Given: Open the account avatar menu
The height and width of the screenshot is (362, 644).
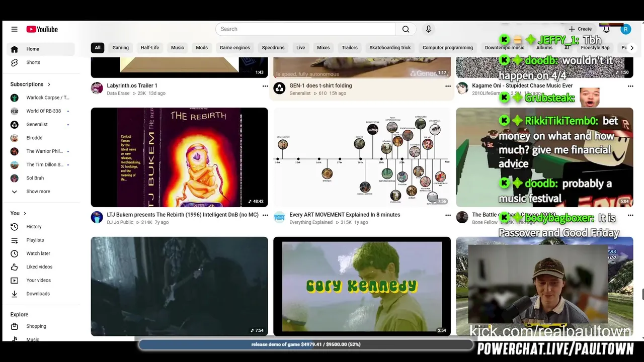Looking at the screenshot, I should (625, 29).
